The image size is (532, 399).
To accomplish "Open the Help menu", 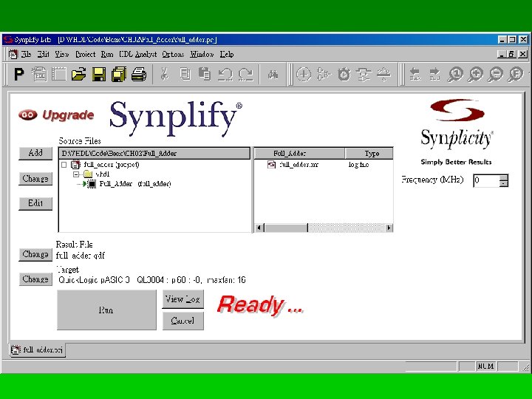I will 227,54.
